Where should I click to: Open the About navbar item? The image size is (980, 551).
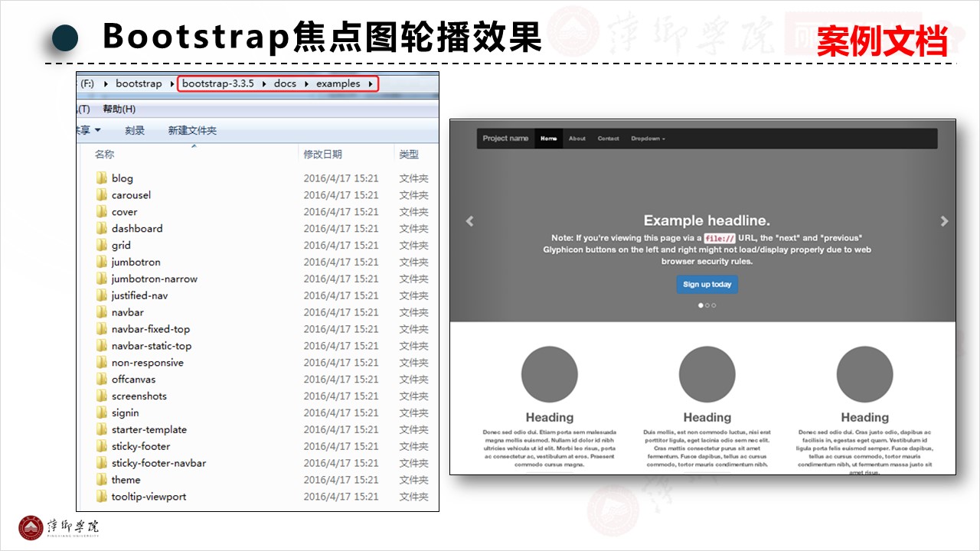577,139
